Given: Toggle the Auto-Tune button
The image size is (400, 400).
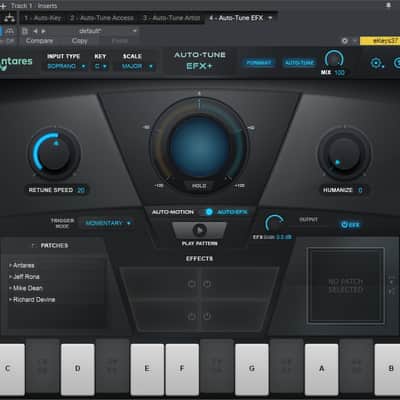Looking at the screenshot, I should coord(300,62).
